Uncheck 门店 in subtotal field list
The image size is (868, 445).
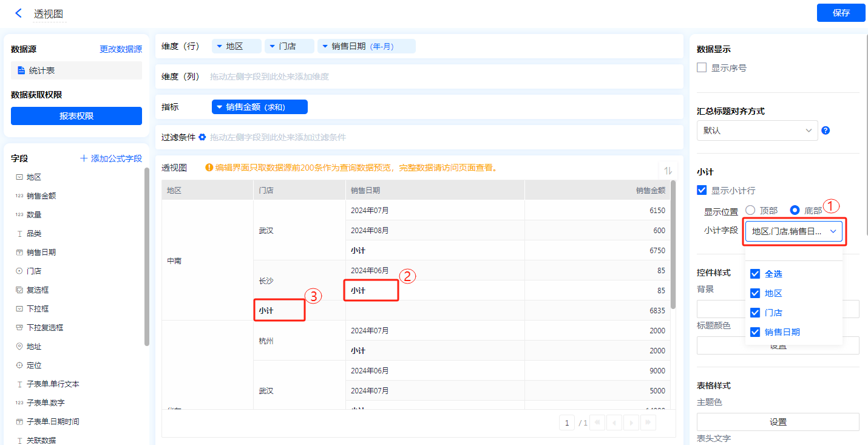click(x=755, y=313)
